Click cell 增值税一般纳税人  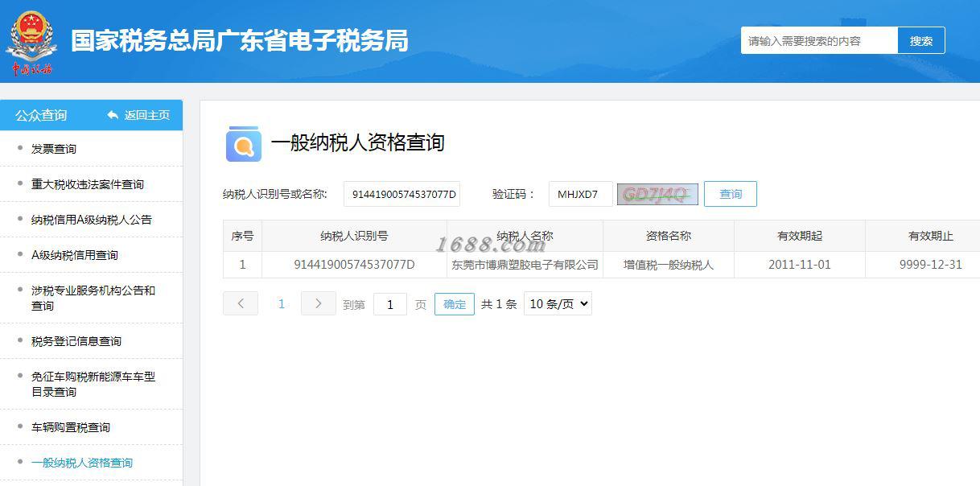[669, 265]
